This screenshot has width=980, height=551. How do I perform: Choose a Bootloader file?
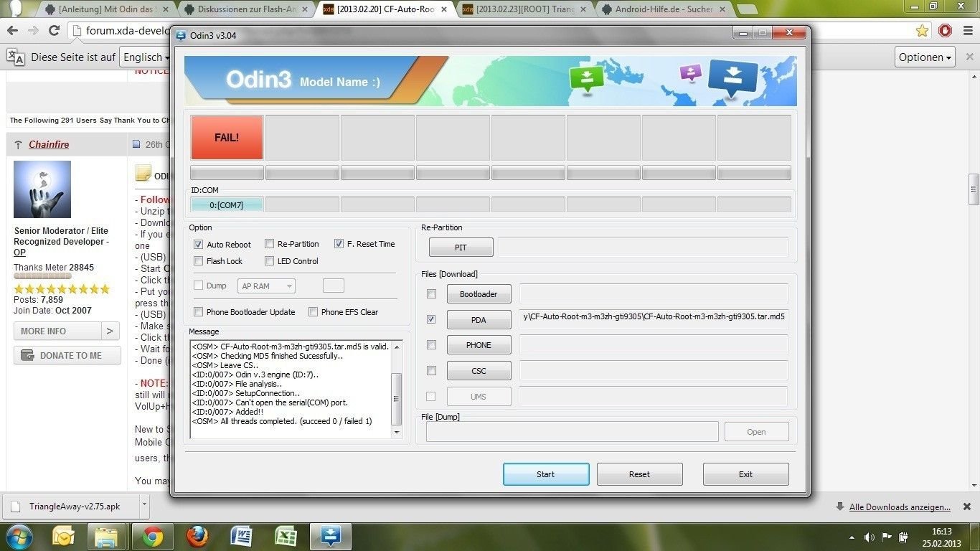[479, 294]
